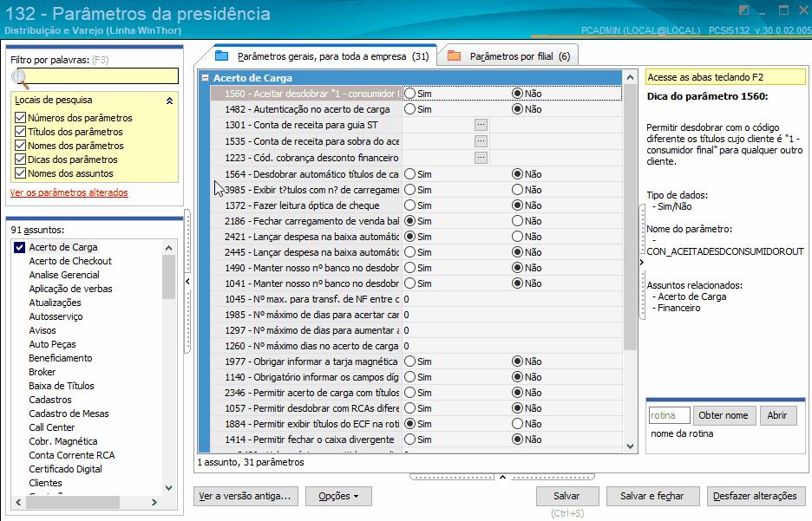Select Sim for 1372 Fazer leitura óptica de cheque

click(x=409, y=205)
